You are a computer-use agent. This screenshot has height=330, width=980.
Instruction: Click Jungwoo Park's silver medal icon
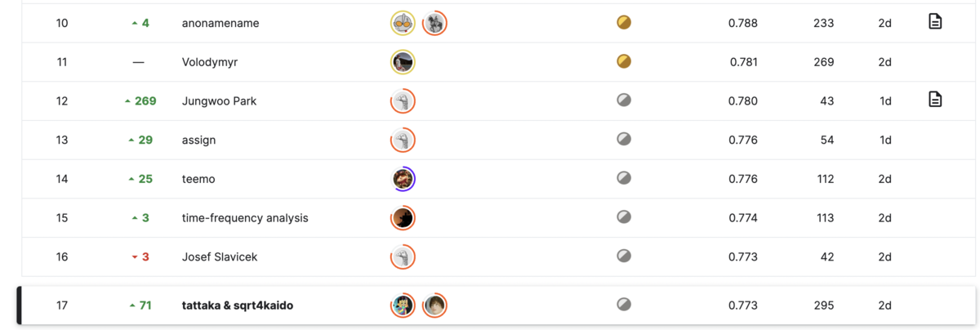point(623,100)
